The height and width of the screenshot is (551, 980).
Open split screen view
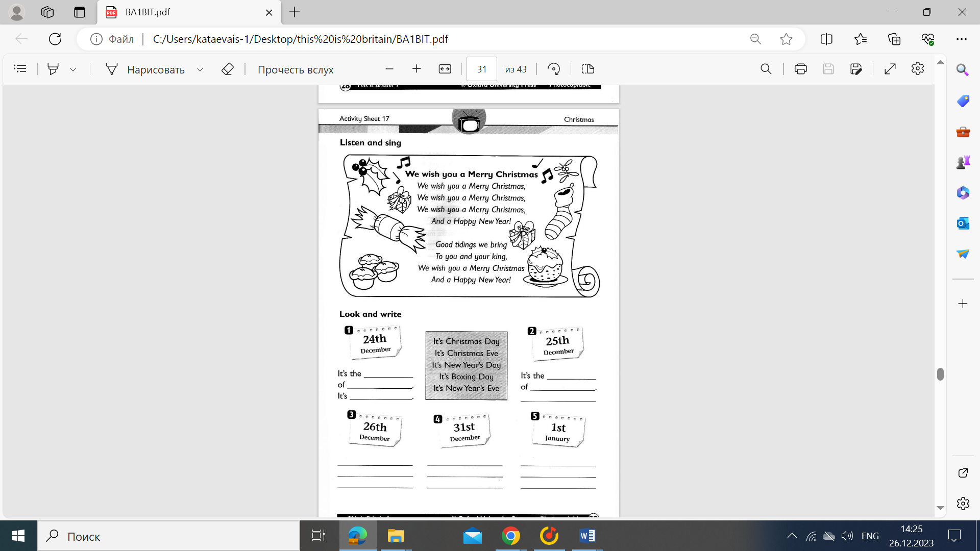pos(826,39)
